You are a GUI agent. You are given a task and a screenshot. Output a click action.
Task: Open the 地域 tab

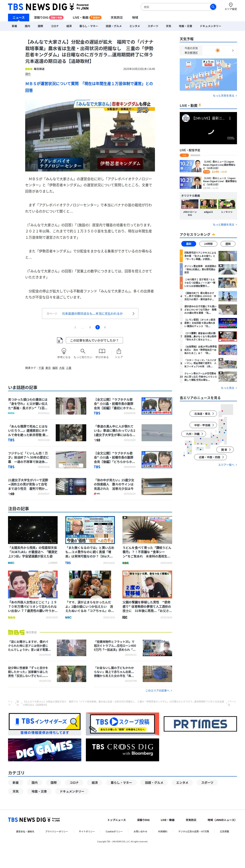click(x=135, y=18)
